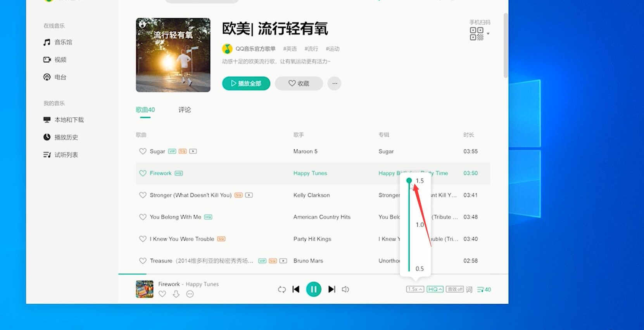Open the HQ audio quality dropdown
The height and width of the screenshot is (330, 644).
pos(435,289)
